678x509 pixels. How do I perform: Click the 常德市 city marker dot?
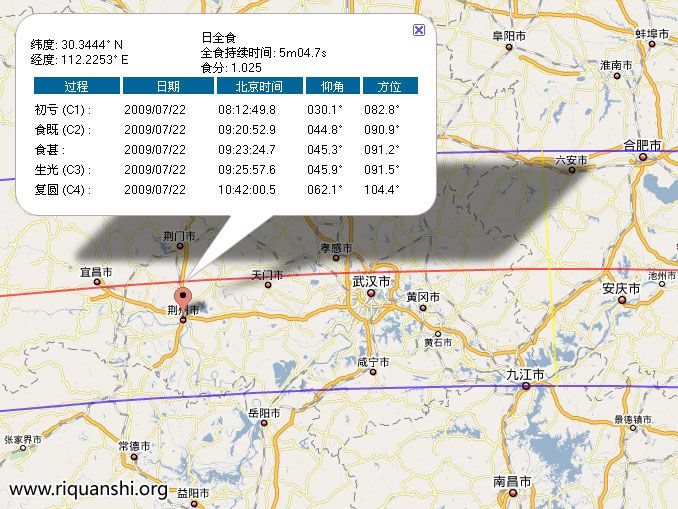[x=134, y=457]
